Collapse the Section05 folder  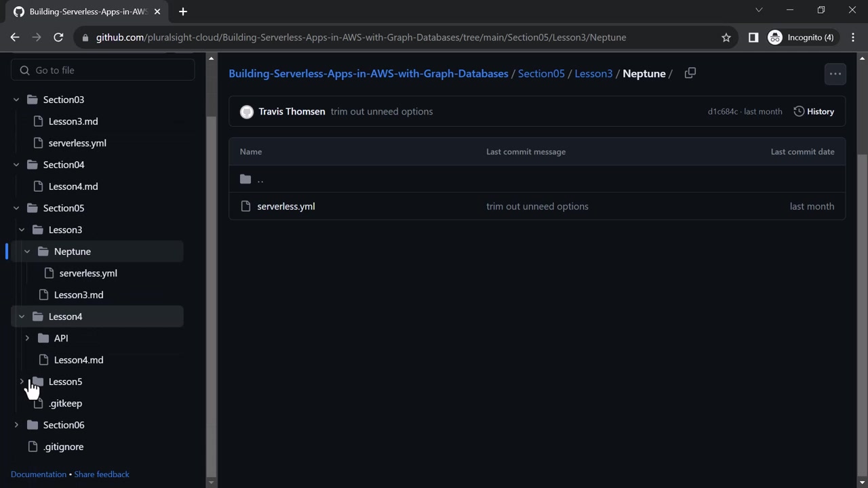[16, 208]
